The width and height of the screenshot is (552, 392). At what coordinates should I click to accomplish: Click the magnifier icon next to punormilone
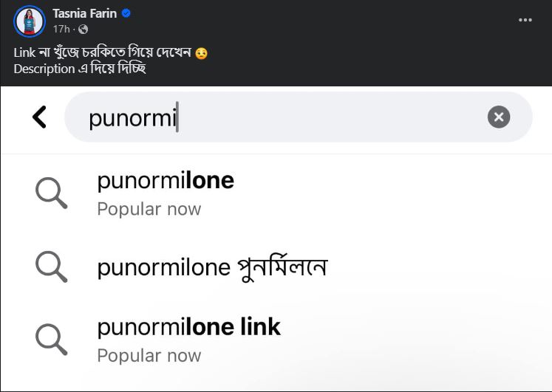pos(52,193)
